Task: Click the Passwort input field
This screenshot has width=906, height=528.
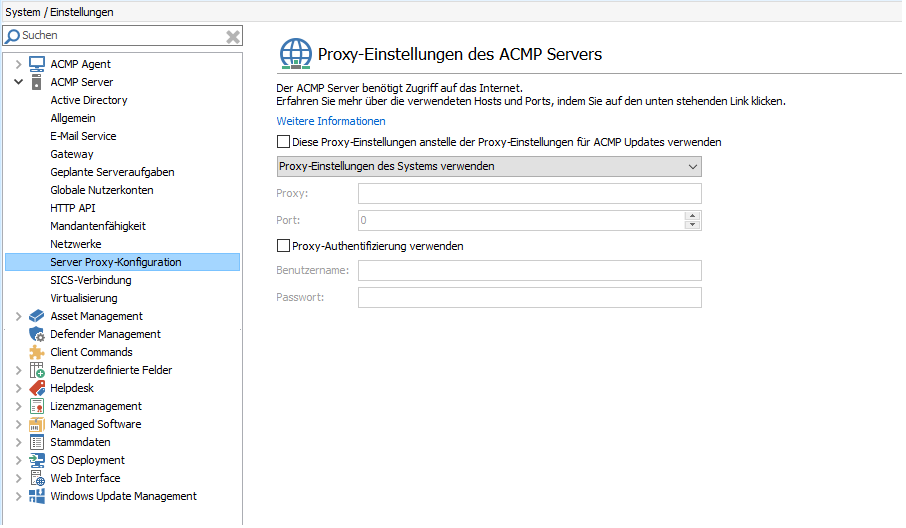Action: click(529, 298)
